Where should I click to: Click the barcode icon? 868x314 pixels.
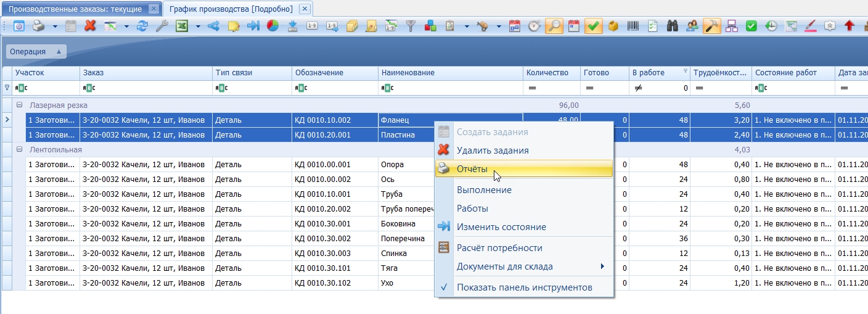(633, 26)
